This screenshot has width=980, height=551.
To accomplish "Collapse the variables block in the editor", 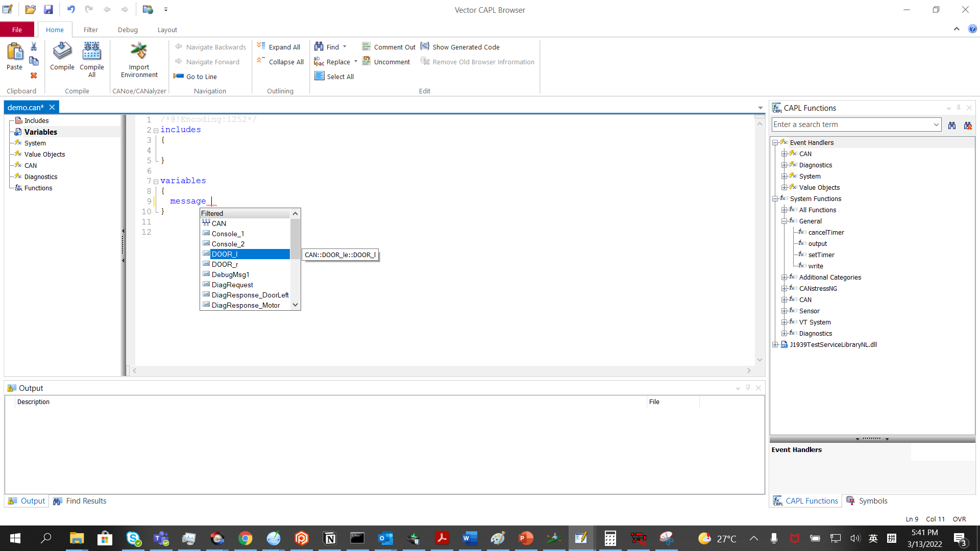I will (156, 182).
